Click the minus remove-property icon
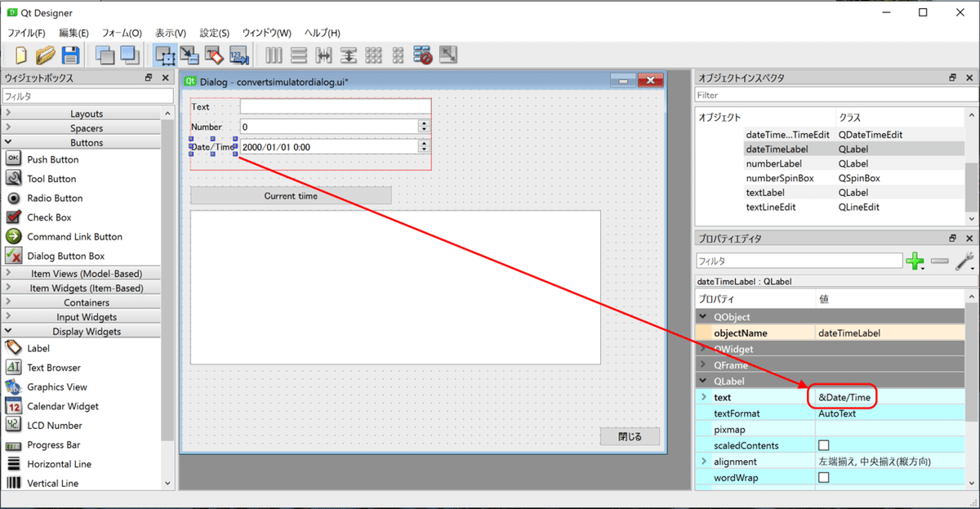980x509 pixels. 940,261
